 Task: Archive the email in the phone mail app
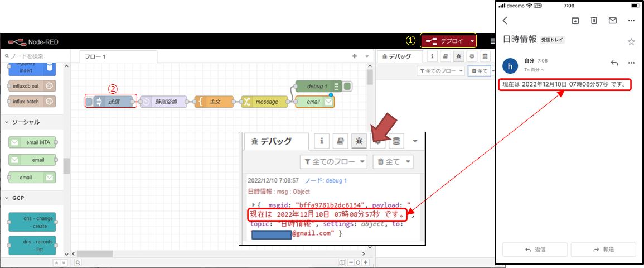tap(575, 21)
